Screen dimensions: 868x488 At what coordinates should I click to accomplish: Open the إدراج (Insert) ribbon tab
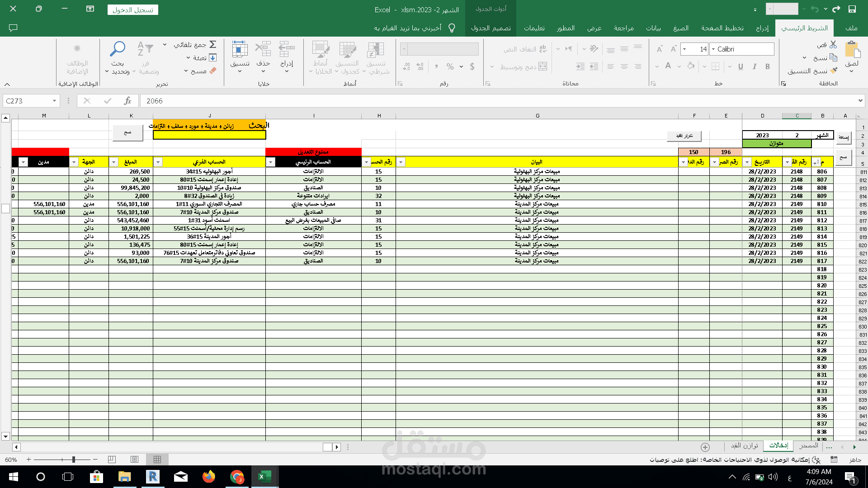[x=762, y=28]
